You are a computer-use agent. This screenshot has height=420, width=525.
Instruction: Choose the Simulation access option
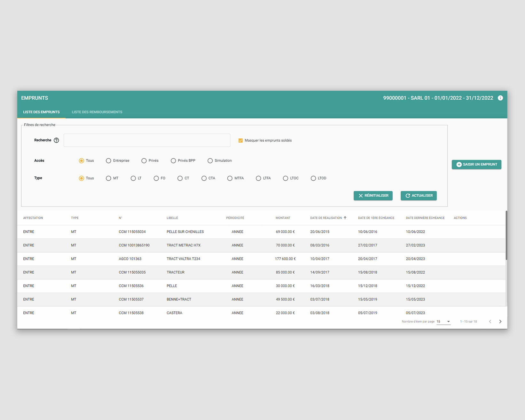pyautogui.click(x=210, y=160)
